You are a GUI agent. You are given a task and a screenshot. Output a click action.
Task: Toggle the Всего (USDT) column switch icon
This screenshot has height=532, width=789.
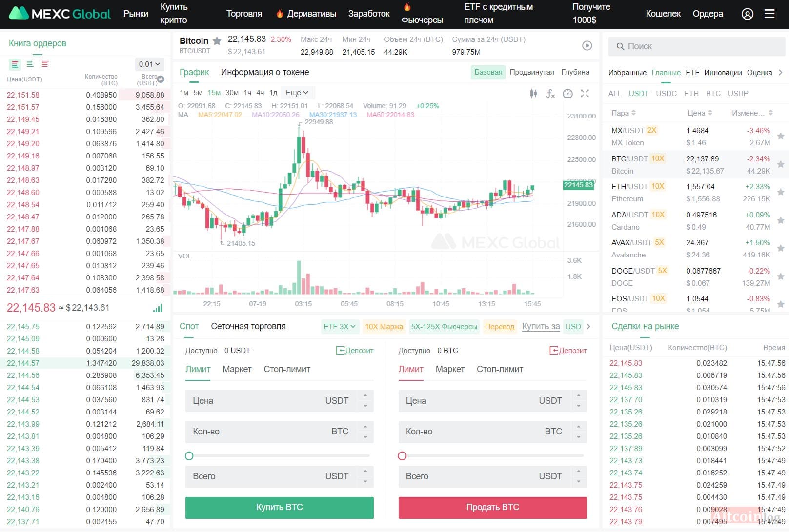tap(161, 79)
